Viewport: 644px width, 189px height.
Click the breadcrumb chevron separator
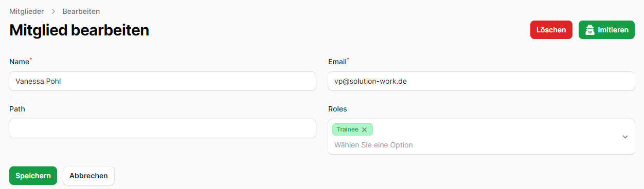point(53,11)
